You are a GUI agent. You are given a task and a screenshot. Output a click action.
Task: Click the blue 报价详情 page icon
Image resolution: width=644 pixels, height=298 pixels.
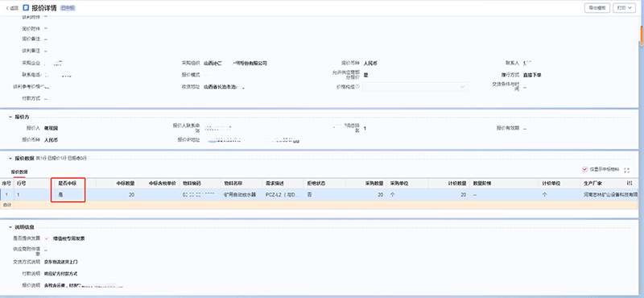pos(27,8)
